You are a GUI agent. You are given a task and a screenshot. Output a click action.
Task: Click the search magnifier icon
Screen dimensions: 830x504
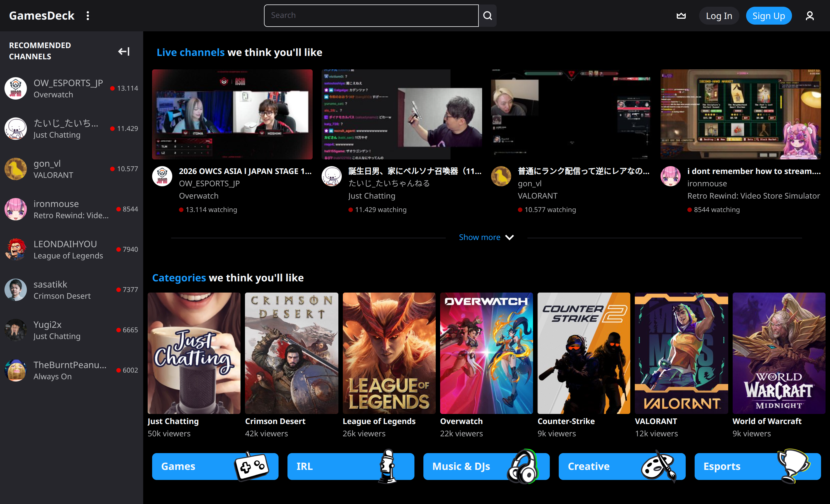click(487, 15)
